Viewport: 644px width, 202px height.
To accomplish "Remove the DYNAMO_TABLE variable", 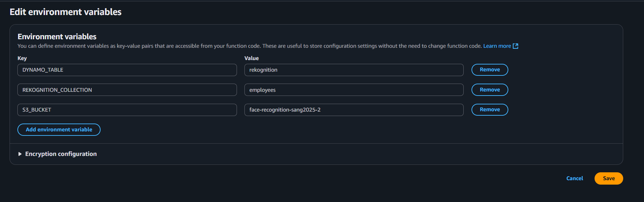I will 490,70.
